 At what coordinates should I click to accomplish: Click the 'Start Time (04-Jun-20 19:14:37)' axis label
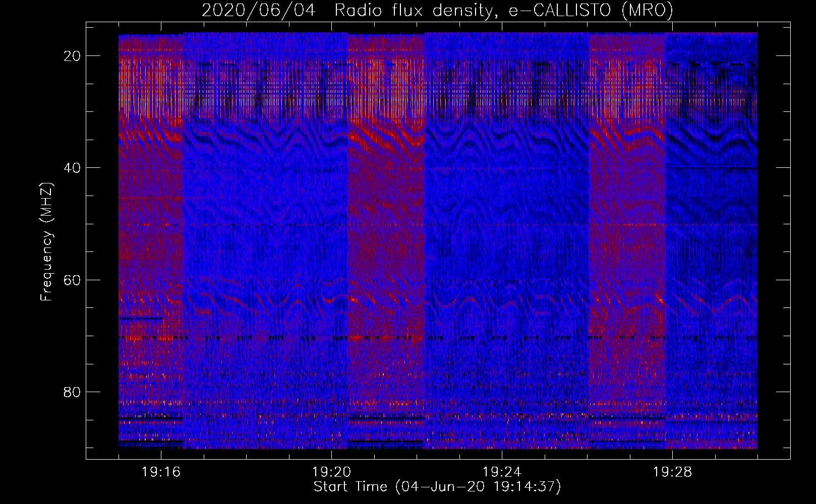click(437, 487)
